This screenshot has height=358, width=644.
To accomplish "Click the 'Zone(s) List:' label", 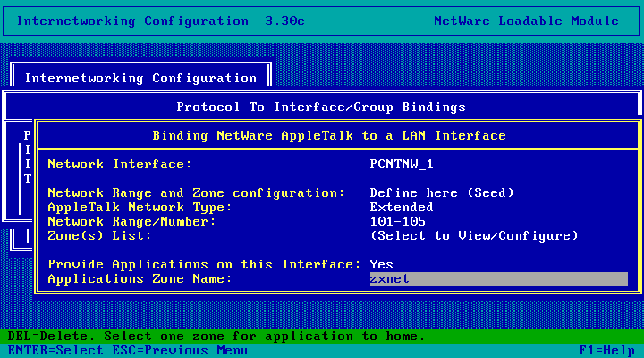I will (99, 236).
